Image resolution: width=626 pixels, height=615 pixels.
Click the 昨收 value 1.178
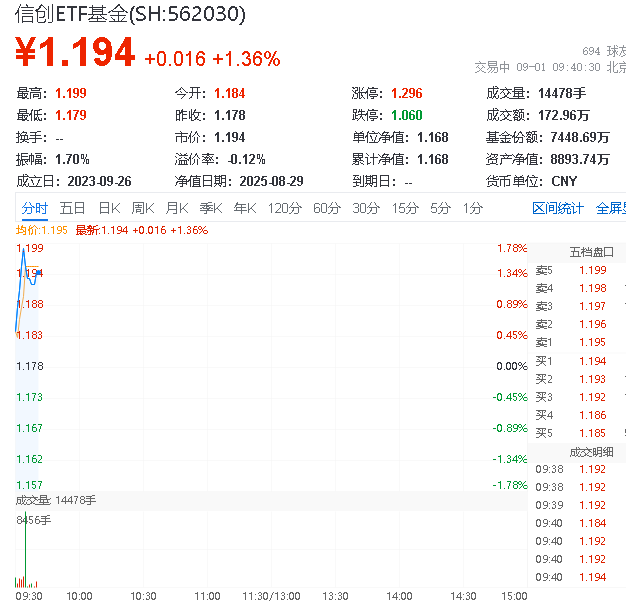pyautogui.click(x=230, y=115)
